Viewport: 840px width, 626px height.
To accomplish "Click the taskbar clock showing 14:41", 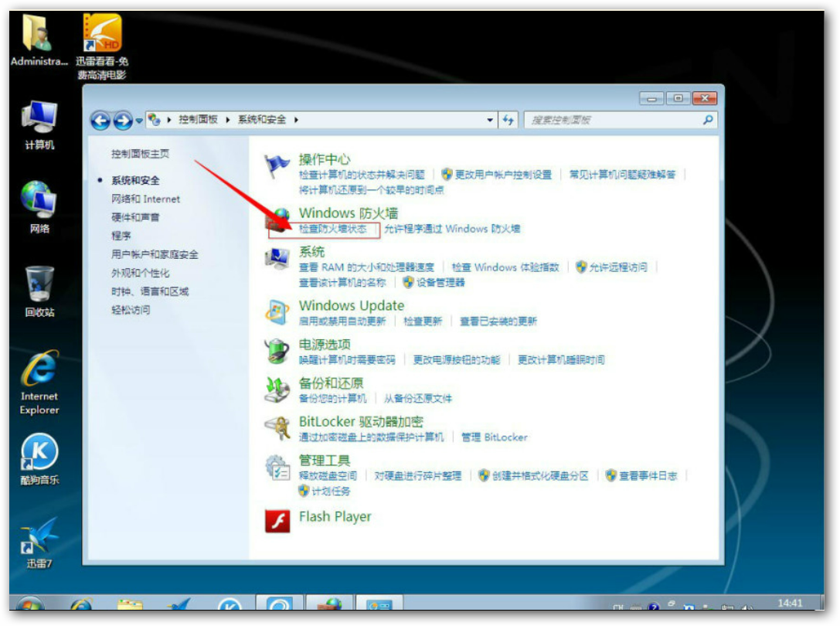I will 790,603.
